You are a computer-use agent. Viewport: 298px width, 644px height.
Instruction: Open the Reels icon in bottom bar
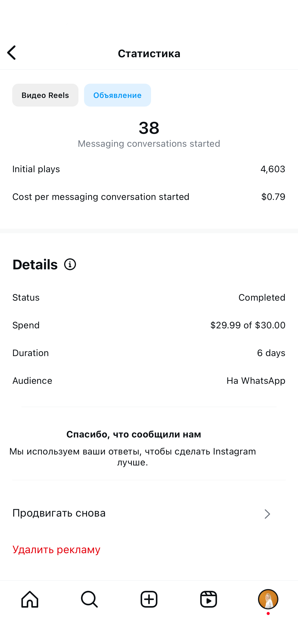tap(209, 599)
